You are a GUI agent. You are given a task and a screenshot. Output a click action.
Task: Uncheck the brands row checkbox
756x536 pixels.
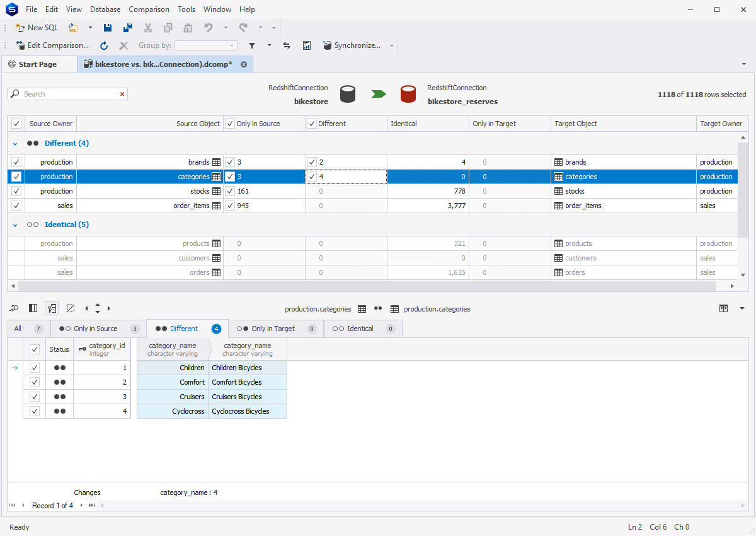[x=16, y=162]
